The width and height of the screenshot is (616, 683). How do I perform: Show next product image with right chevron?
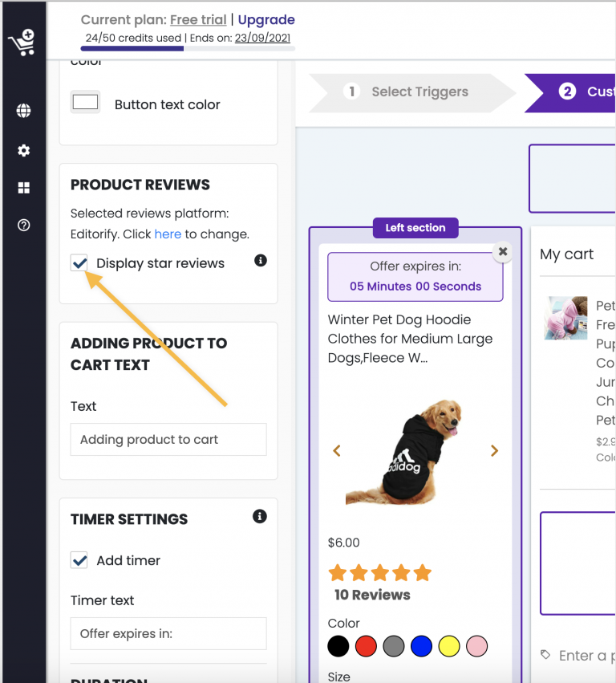tap(494, 450)
